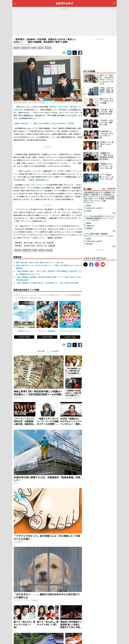
Task: Expand chevron on 「光る君へ」新キャスト5名・相関図 row
Action: pos(115,124)
